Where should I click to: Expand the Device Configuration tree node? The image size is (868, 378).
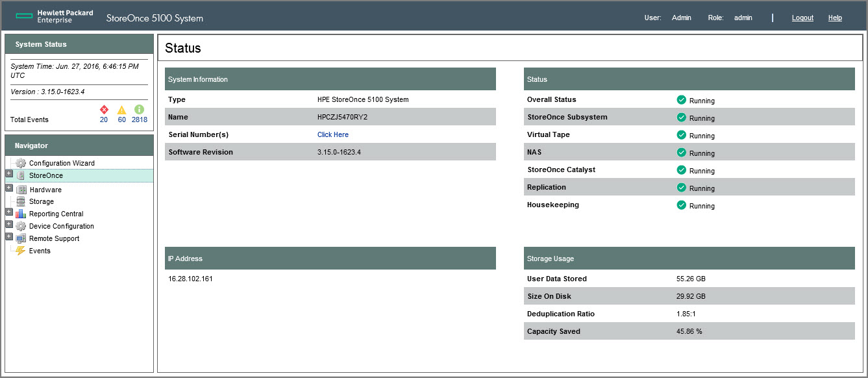point(9,225)
